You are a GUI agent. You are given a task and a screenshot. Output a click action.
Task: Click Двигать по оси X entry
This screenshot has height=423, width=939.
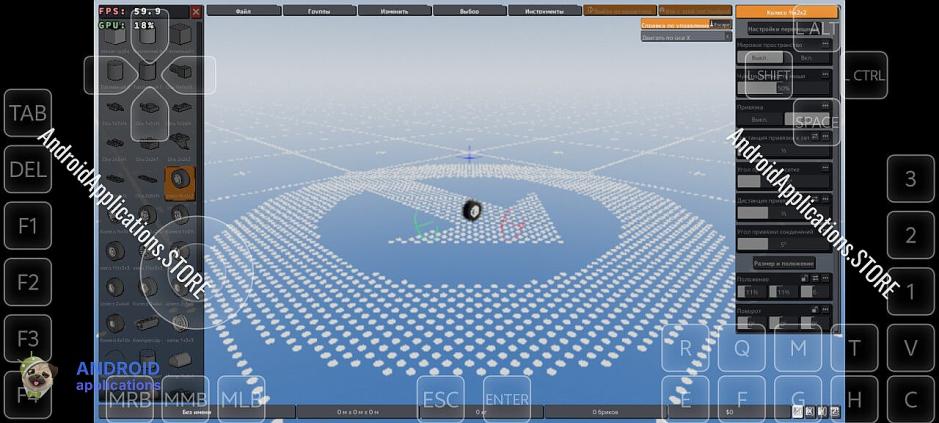pos(686,37)
